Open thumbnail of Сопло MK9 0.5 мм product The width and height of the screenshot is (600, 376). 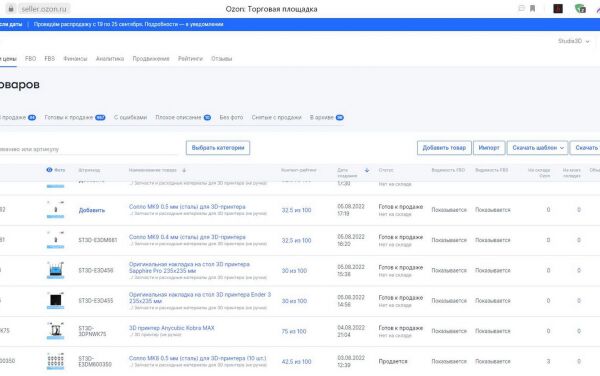pos(55,210)
